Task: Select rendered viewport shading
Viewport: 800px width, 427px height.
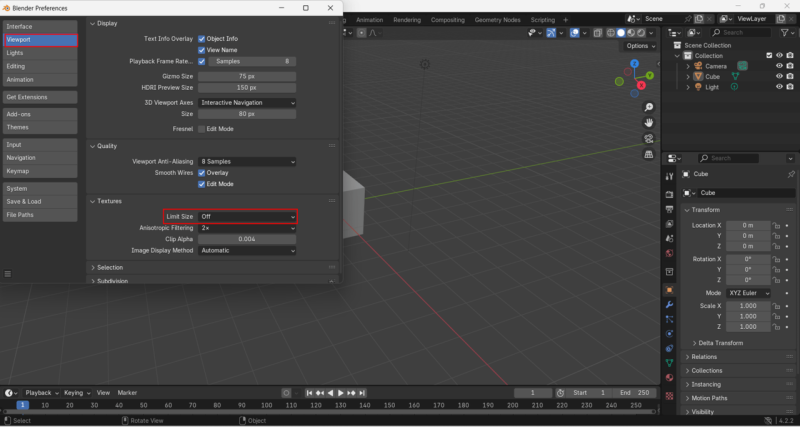Action: click(x=641, y=33)
